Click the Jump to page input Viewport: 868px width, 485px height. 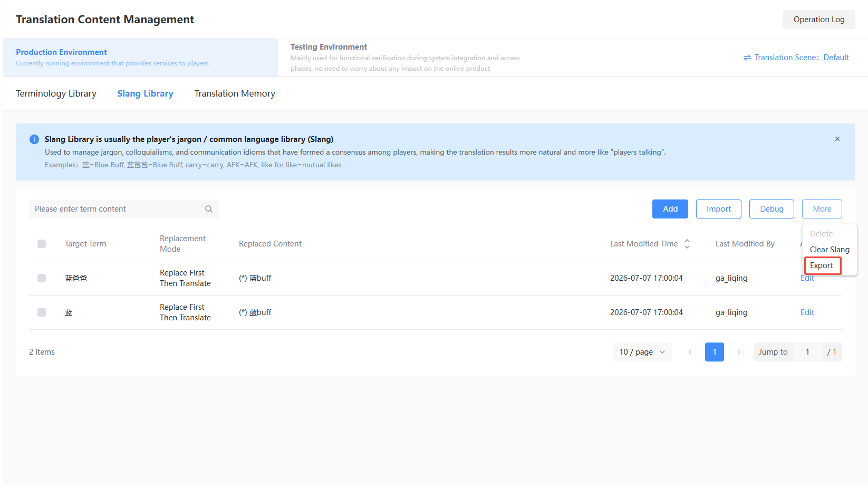pos(807,352)
